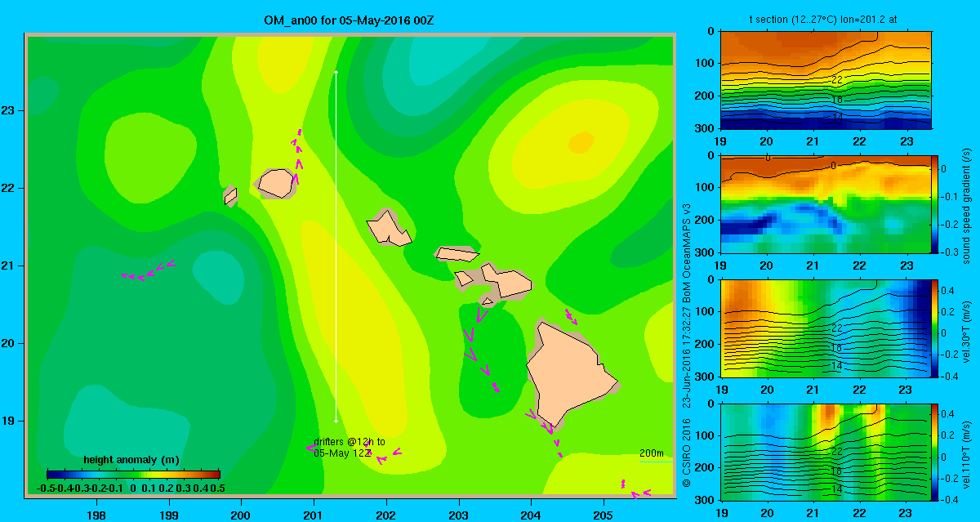The height and width of the screenshot is (522, 980).
Task: Open the sound speed gradient section panel
Action: coord(826,205)
